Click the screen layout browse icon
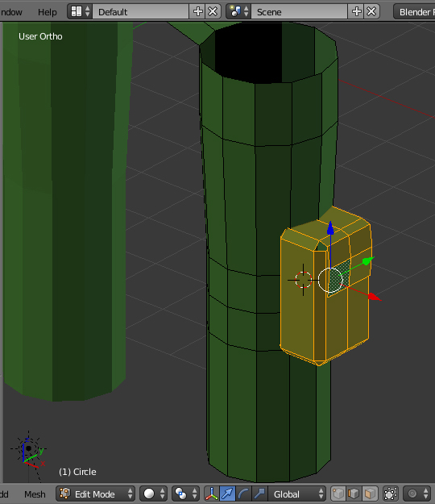This screenshot has height=504, width=435. tap(80, 12)
